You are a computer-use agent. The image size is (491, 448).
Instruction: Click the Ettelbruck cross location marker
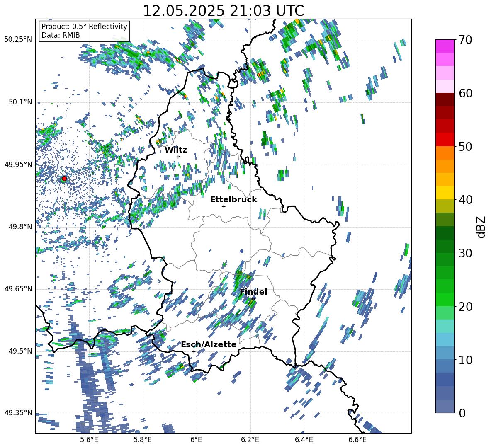click(224, 206)
